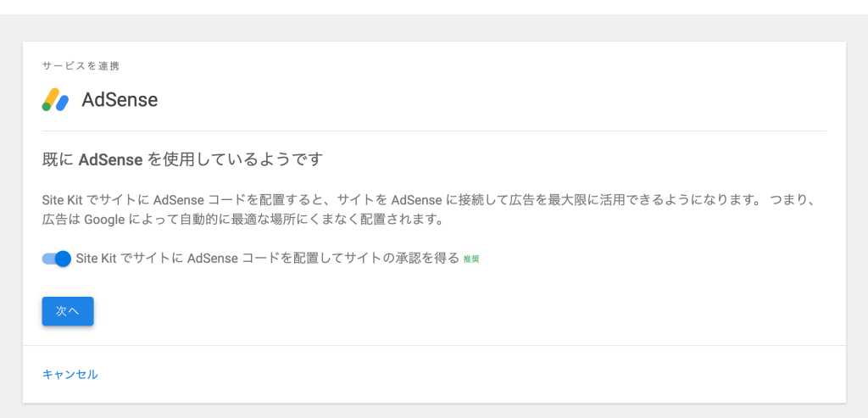Click the サービスを連携 label
The image size is (868, 418).
pyautogui.click(x=81, y=66)
